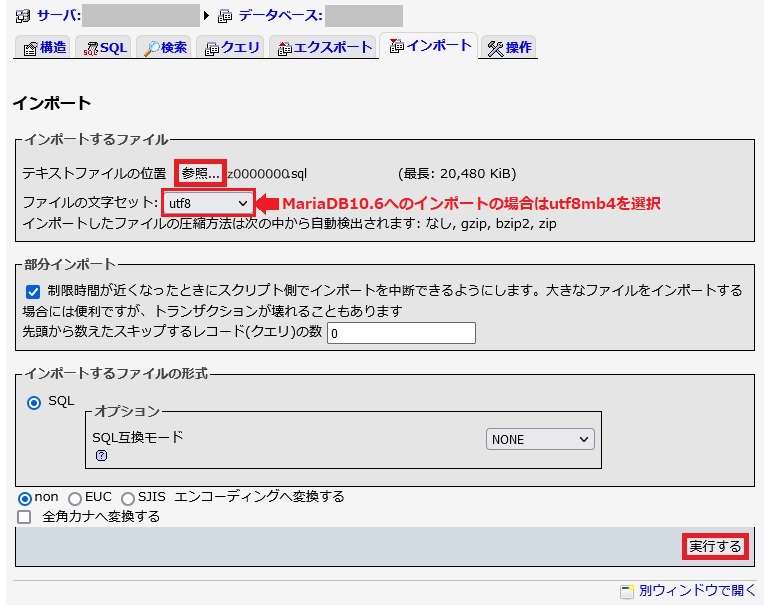Open the SQL互換モード NONE dropdown

(540, 439)
